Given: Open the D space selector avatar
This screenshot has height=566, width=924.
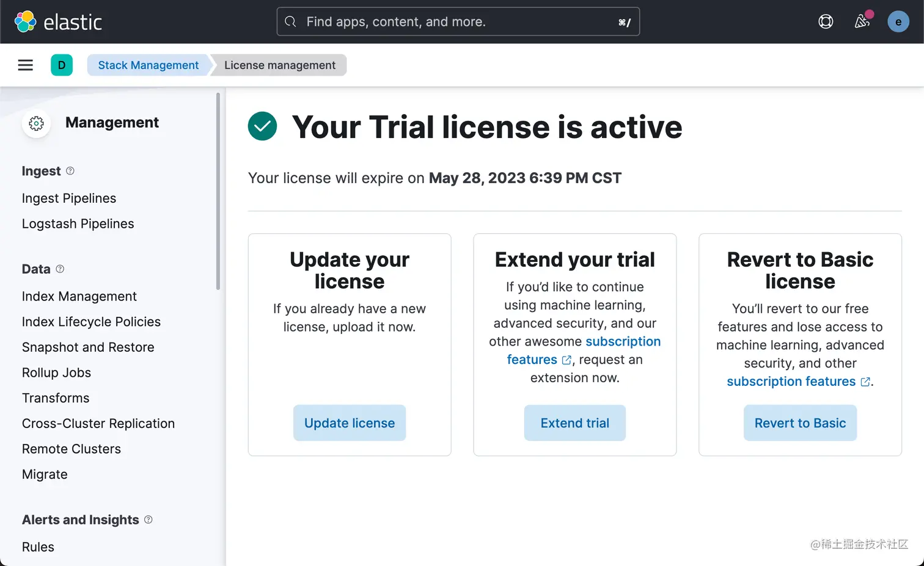Looking at the screenshot, I should click(62, 65).
